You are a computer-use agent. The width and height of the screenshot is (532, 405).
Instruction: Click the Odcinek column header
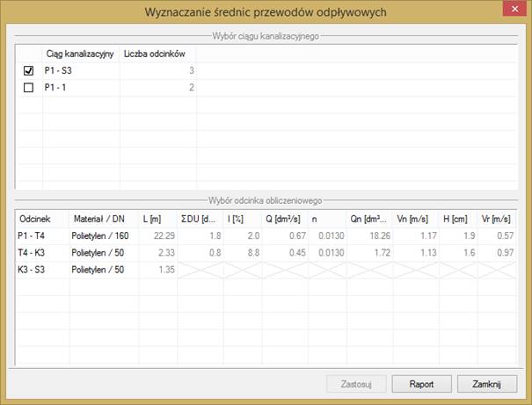pyautogui.click(x=42, y=219)
